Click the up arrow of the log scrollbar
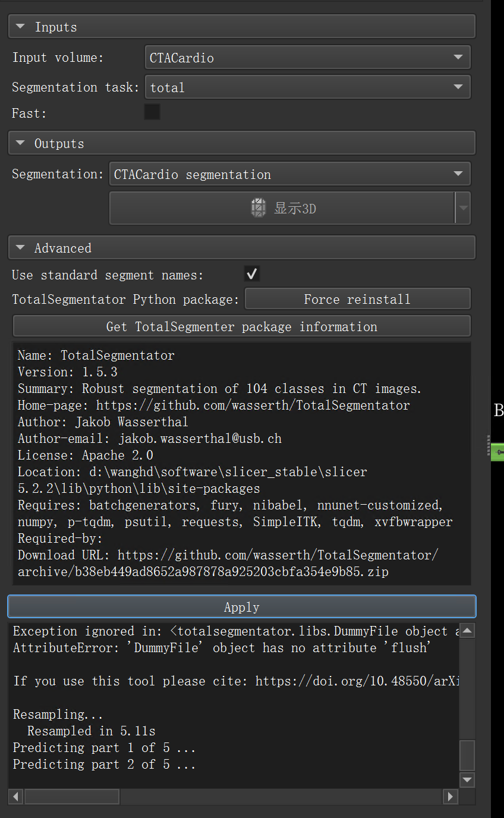Image resolution: width=504 pixels, height=818 pixels. [467, 630]
